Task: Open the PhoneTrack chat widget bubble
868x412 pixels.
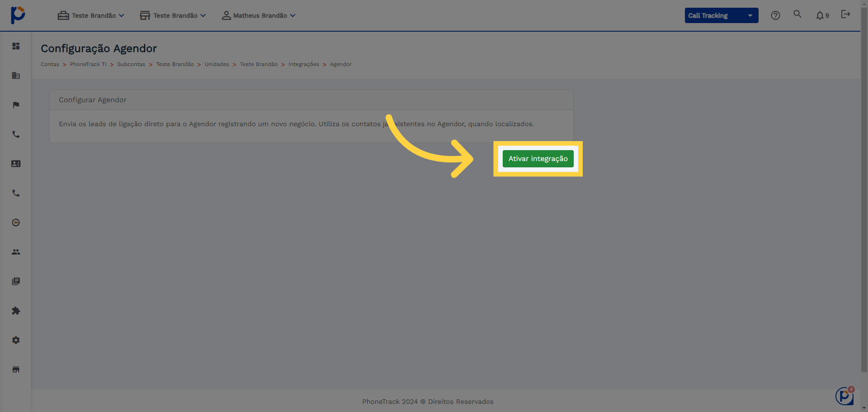Action: (x=844, y=396)
